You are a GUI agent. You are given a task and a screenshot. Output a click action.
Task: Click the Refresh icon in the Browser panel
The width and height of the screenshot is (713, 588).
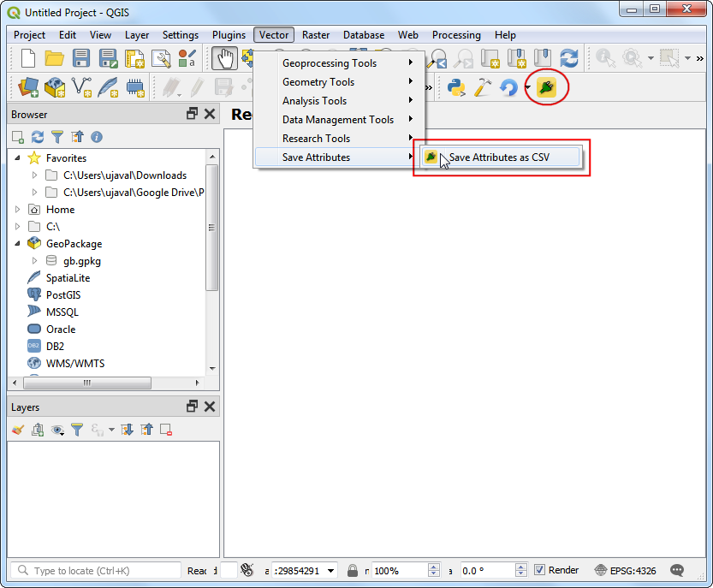click(x=36, y=137)
